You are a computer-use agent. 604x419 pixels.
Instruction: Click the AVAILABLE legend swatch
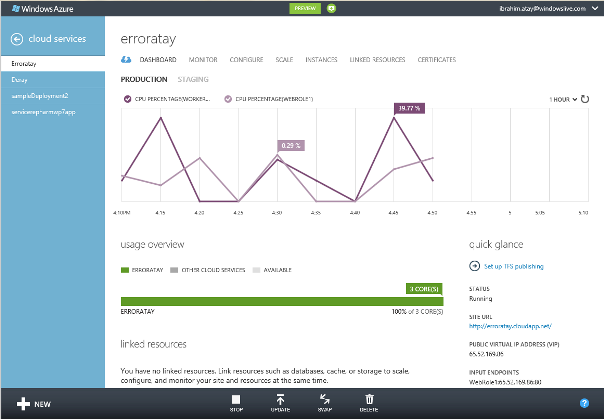tap(256, 270)
